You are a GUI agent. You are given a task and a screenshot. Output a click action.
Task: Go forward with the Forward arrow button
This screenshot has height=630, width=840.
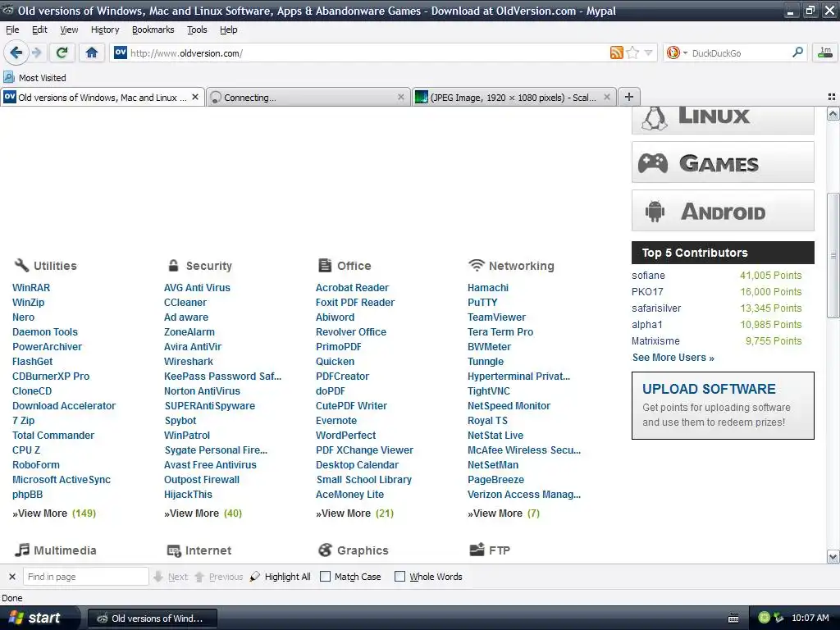pyautogui.click(x=36, y=52)
